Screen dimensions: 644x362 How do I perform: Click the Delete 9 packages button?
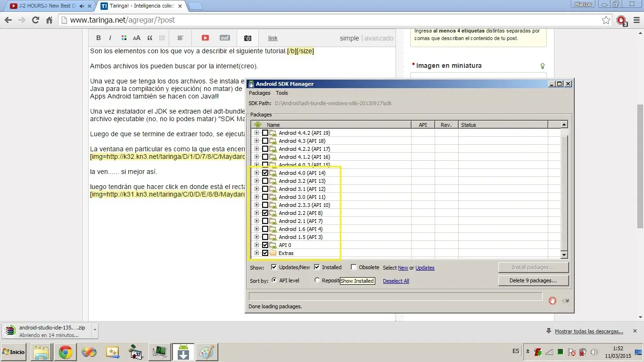pyautogui.click(x=533, y=280)
